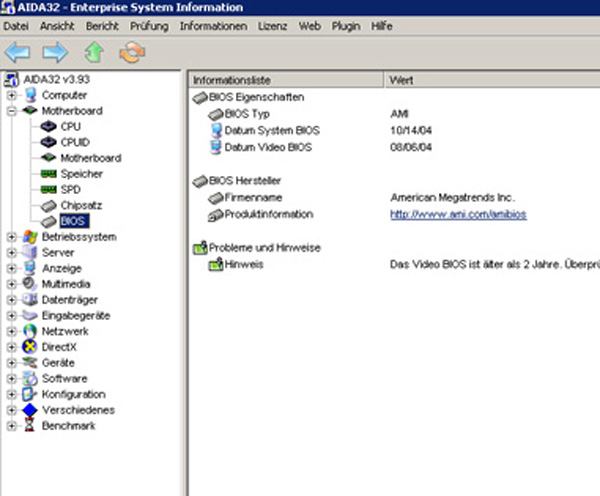The width and height of the screenshot is (600, 496).
Task: Expand the Geräte node
Action: coord(12,362)
